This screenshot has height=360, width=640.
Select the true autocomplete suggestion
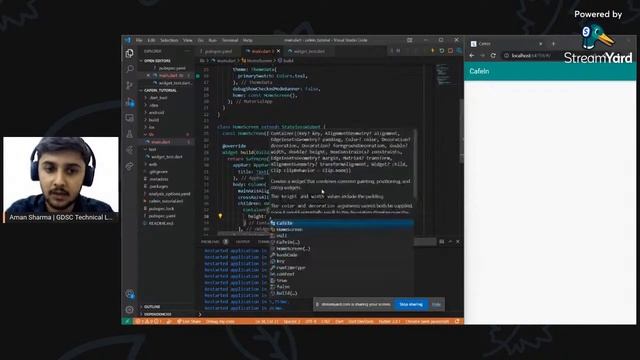(342, 280)
